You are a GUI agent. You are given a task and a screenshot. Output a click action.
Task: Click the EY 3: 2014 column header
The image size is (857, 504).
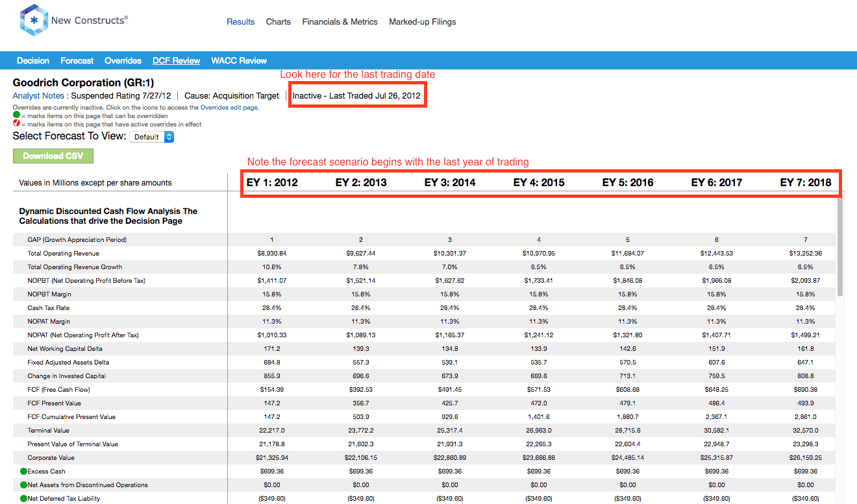450,183
